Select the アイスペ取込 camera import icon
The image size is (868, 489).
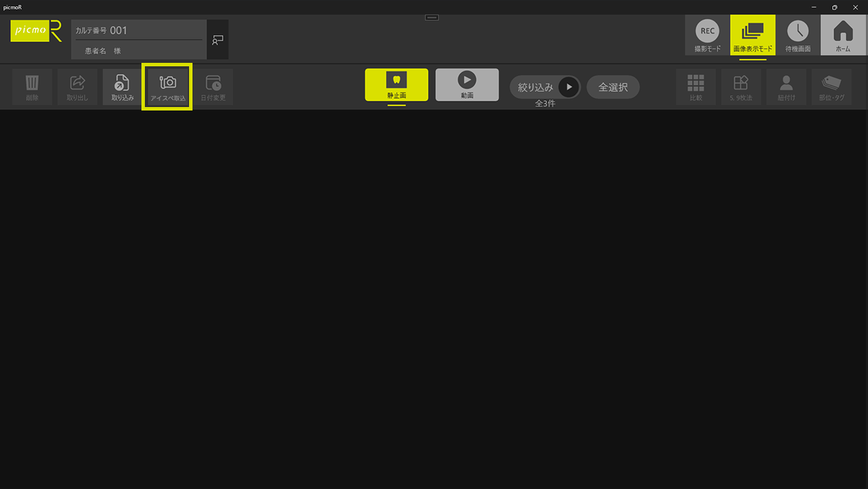(168, 87)
